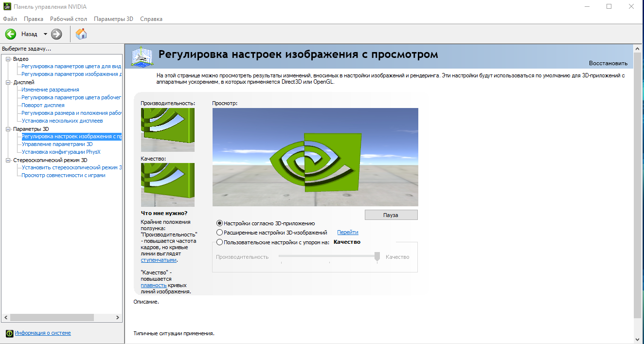Select Установить стереоскопический режим 3D item
Image resolution: width=644 pixels, height=344 pixels.
point(71,167)
